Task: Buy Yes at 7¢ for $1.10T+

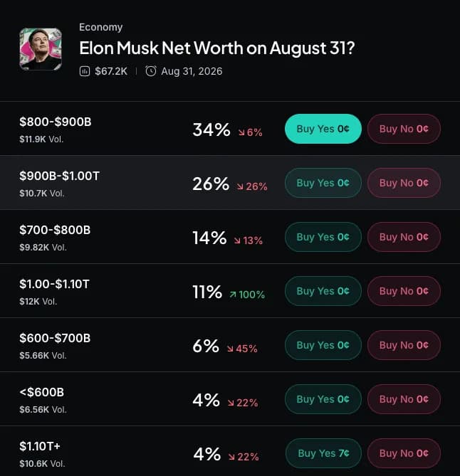Action: pos(323,453)
